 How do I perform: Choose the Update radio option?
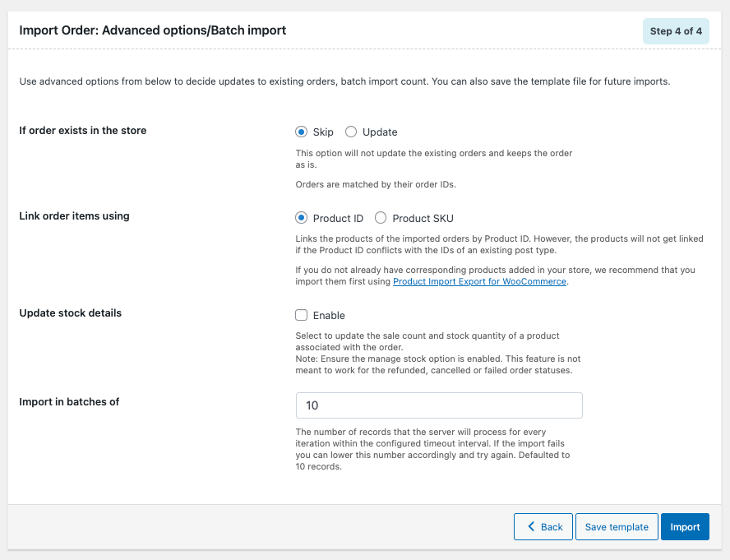(351, 132)
